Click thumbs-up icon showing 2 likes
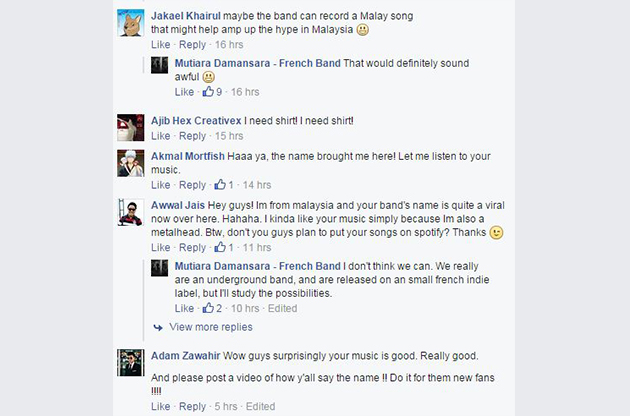 coord(209,309)
